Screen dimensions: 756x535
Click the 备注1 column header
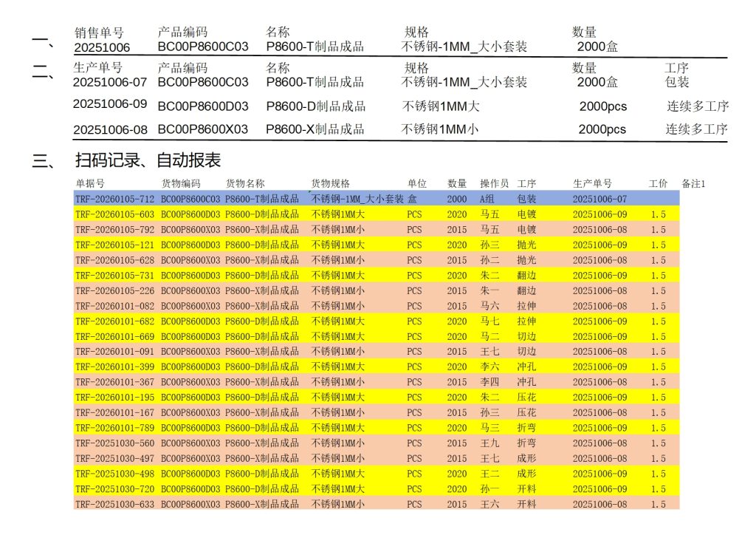(x=693, y=183)
